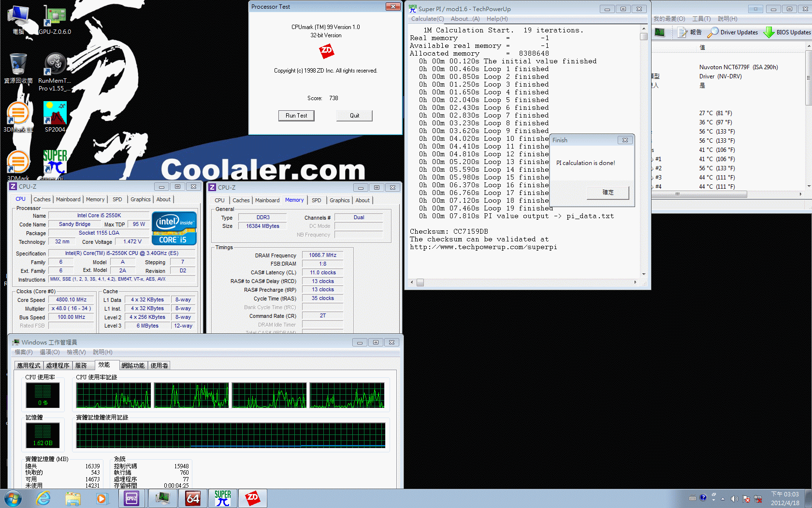812x508 pixels.
Task: Click the volume speaker tray icon
Action: click(734, 499)
